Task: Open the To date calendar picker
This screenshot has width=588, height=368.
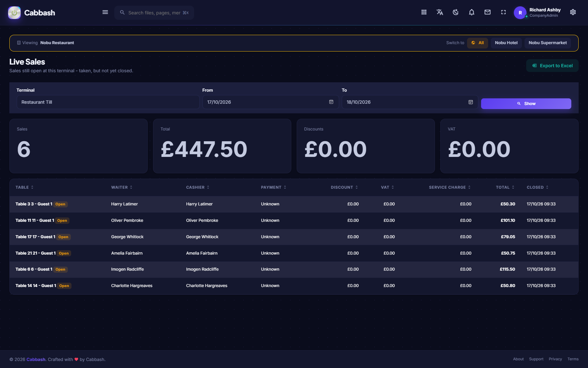Action: point(471,102)
